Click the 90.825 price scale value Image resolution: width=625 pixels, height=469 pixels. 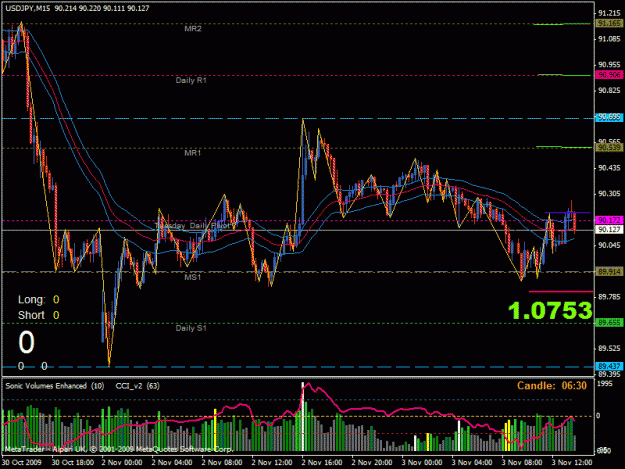pos(609,90)
